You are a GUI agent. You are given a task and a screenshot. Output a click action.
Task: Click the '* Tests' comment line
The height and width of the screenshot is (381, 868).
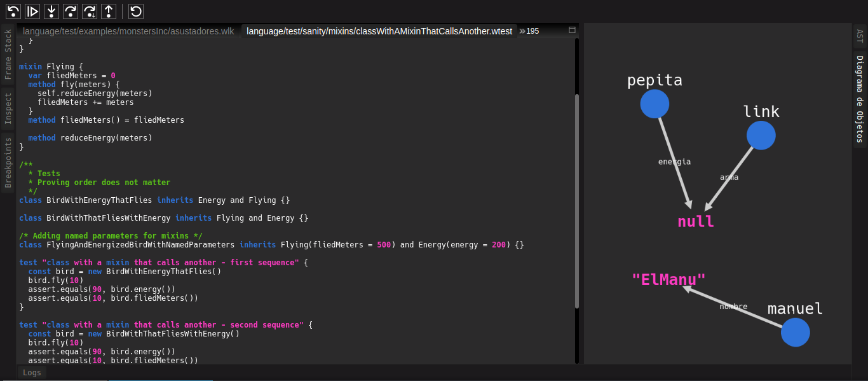44,173
